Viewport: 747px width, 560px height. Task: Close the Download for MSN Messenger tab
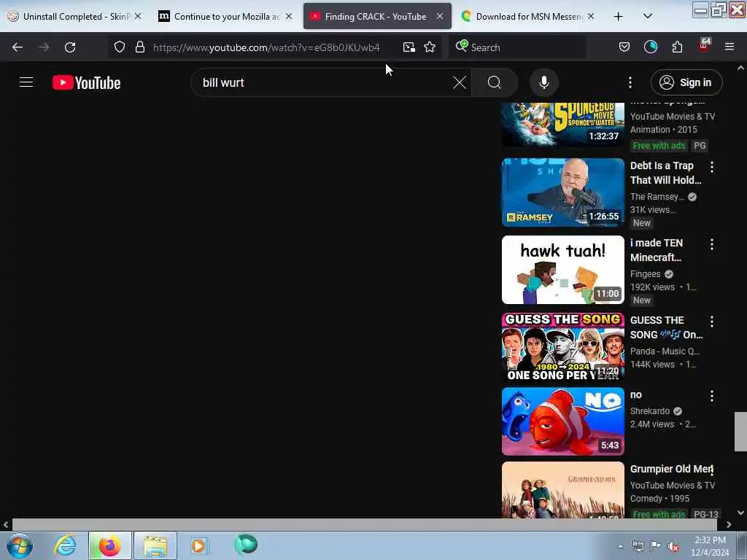coord(591,16)
